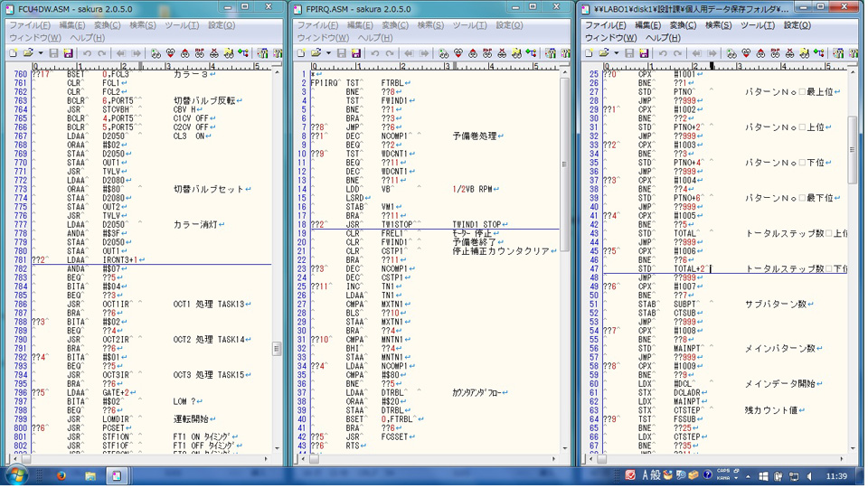Open ツール(T) menu in FPIRQ.ASM window
The image size is (868, 488).
(x=470, y=25)
